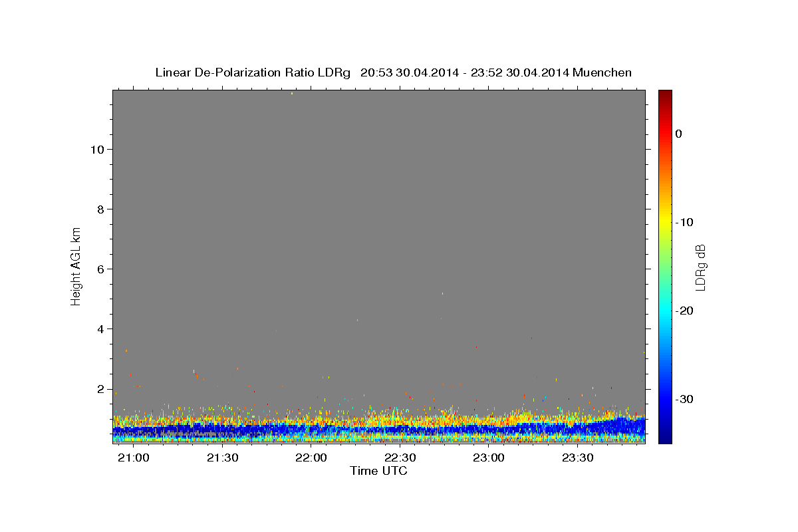798x532 pixels.
Task: Click the end time '23:52 30.04.2014' in the title
Action: pos(519,72)
